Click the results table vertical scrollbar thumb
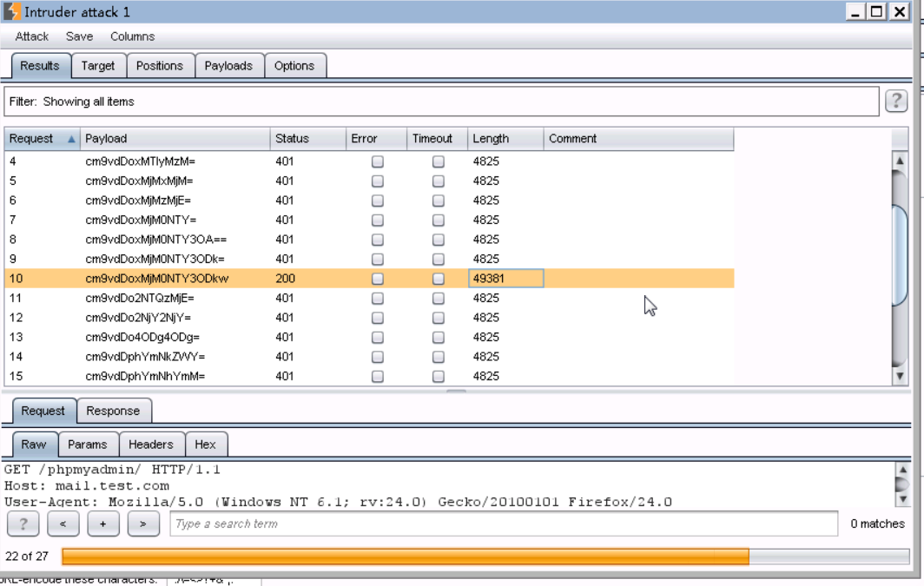 point(900,255)
